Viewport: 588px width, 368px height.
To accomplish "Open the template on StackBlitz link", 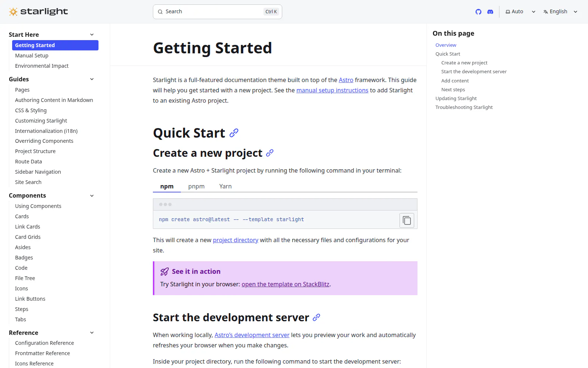I will (286, 284).
